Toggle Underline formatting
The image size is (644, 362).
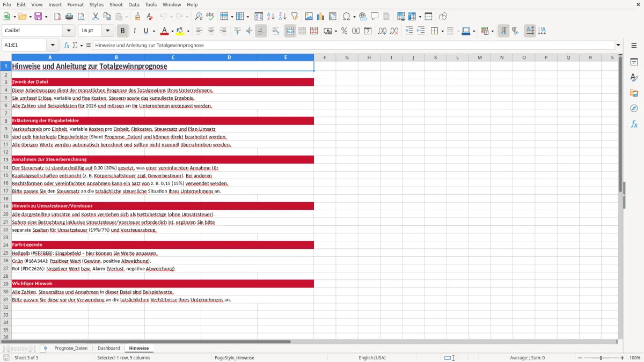pyautogui.click(x=146, y=31)
